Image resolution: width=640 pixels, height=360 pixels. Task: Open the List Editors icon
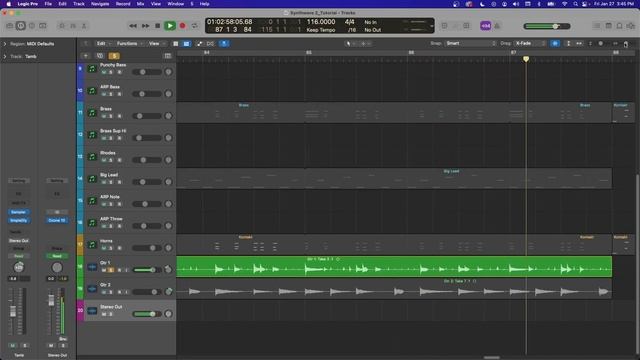597,26
